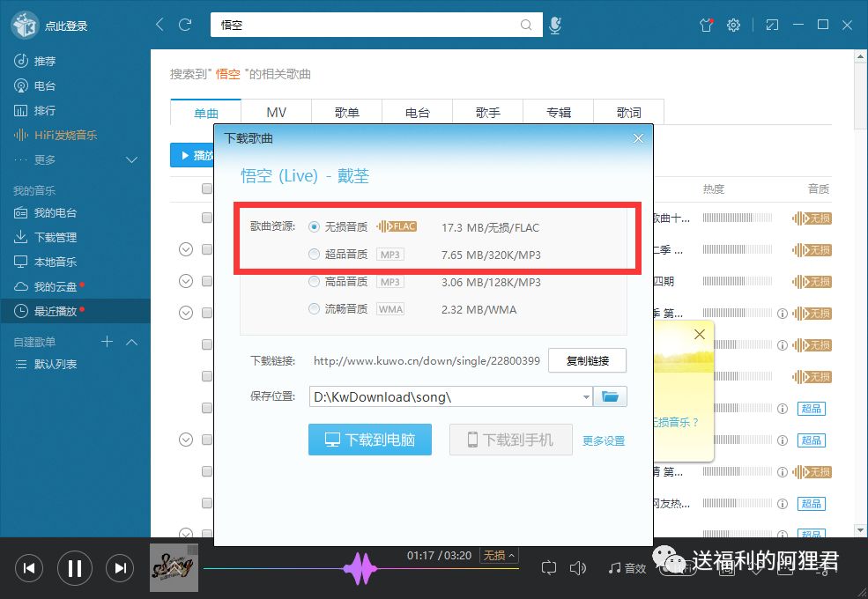The image size is (868, 599).
Task: Open 默认列表 default playlist
Action: point(47,365)
